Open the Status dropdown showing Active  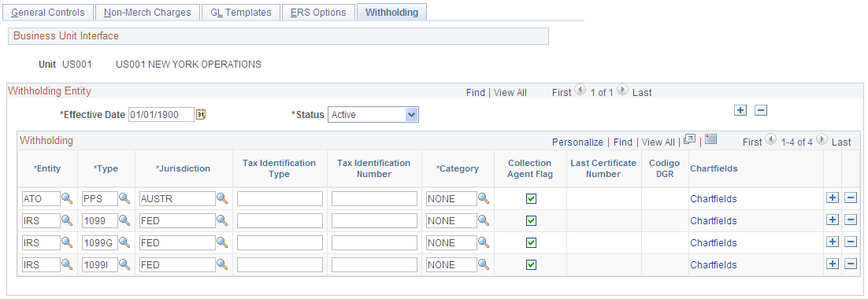[x=373, y=114]
